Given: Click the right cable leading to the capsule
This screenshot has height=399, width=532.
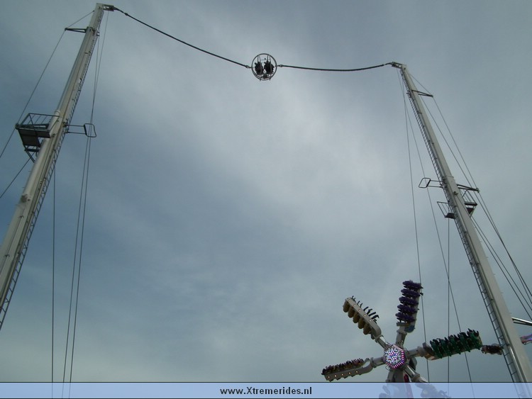Looking at the screenshot, I should [x=333, y=69].
